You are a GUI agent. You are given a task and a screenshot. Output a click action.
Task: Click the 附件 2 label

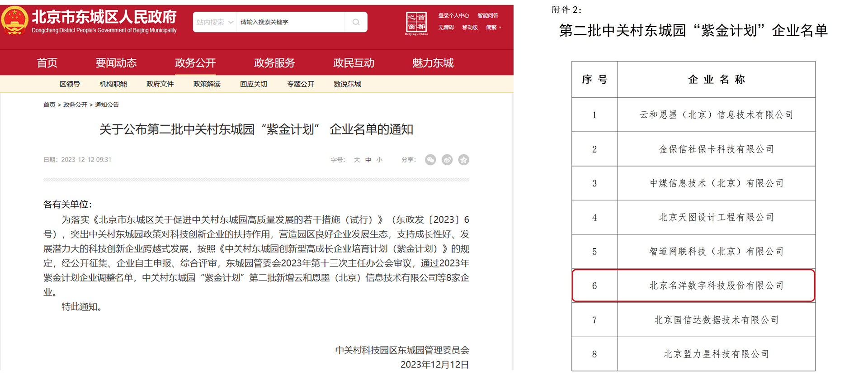click(x=567, y=10)
